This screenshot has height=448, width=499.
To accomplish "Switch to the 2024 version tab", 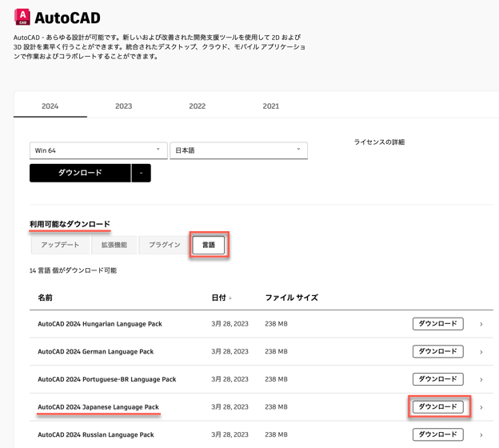I will [50, 106].
